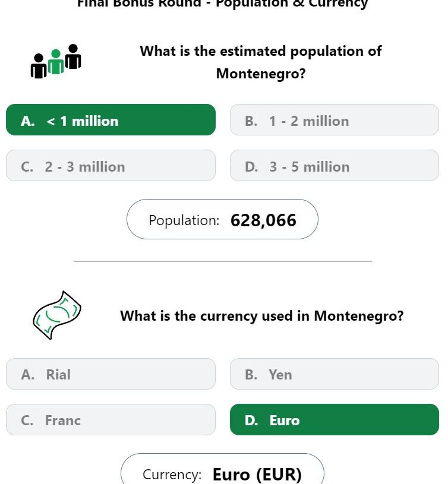The image size is (448, 484).
Task: Click the Final Bonus Round heading
Action: tap(222, 4)
